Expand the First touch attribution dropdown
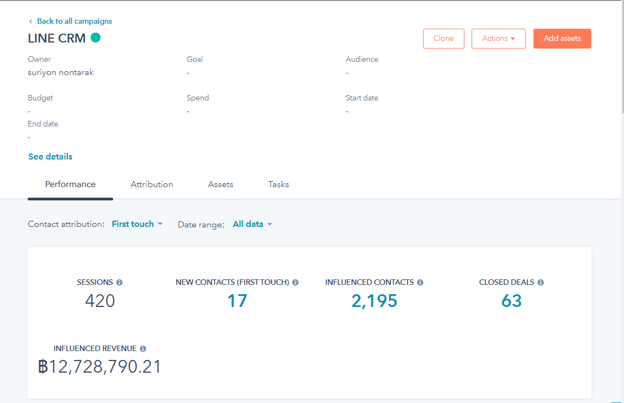 (x=137, y=225)
